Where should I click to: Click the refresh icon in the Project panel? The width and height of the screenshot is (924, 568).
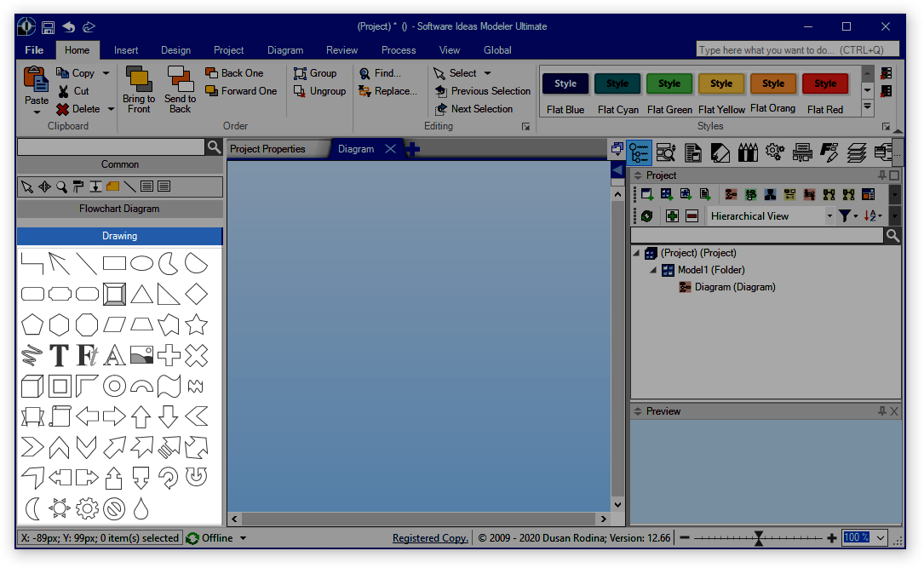(646, 215)
